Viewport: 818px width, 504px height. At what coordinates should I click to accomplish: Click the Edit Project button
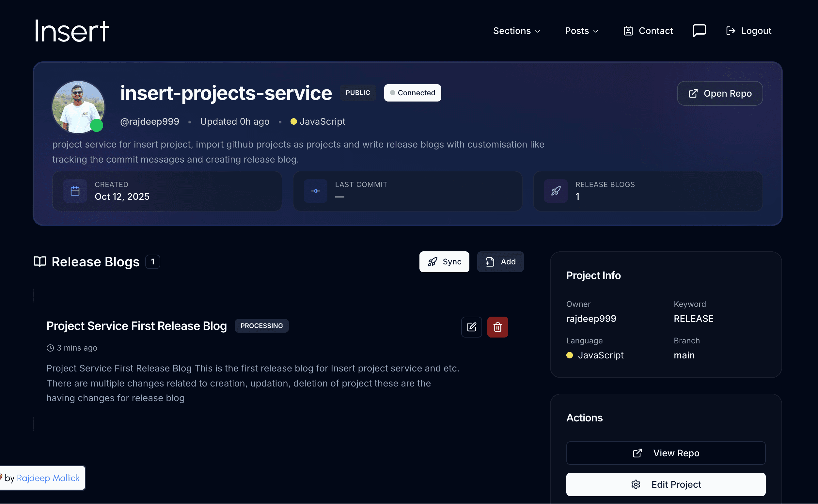[x=666, y=484]
